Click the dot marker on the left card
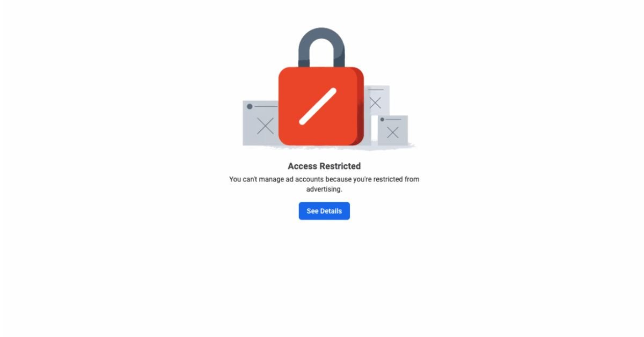644x337 pixels. (x=250, y=106)
